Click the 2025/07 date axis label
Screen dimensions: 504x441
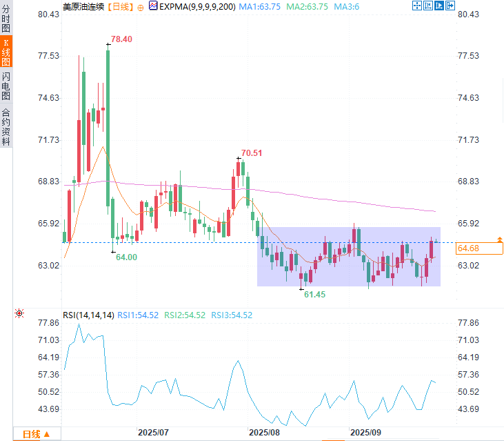(153, 433)
